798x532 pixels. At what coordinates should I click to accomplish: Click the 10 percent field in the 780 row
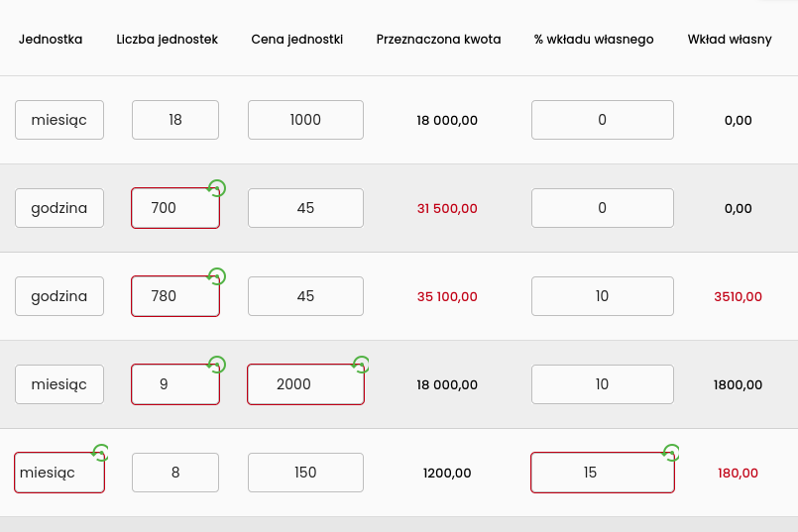(603, 296)
